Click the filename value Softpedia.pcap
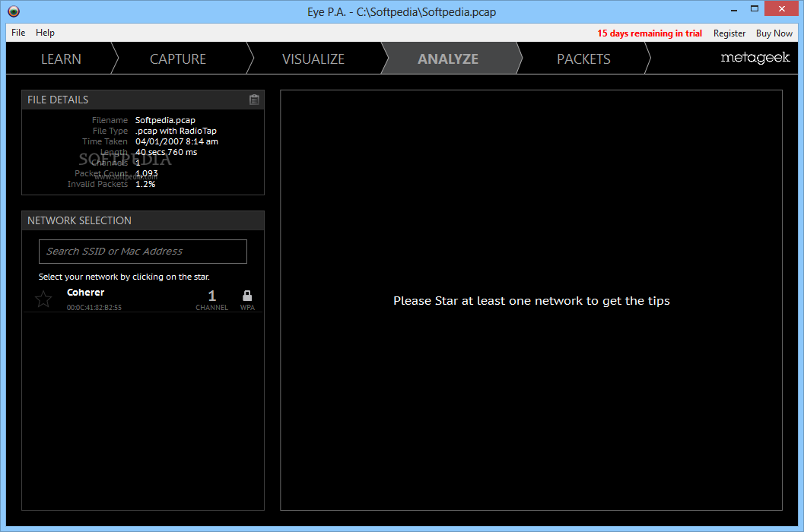Screen dimensions: 804x532 point(165,120)
